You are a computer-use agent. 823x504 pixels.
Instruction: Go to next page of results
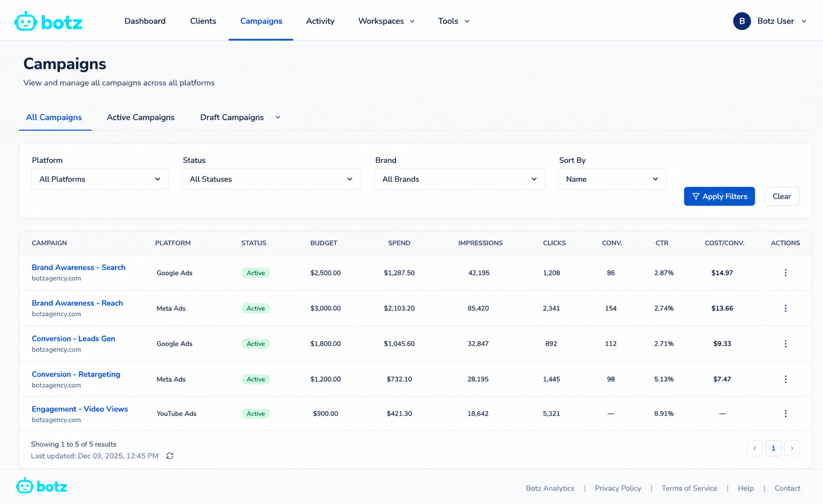[792, 448]
